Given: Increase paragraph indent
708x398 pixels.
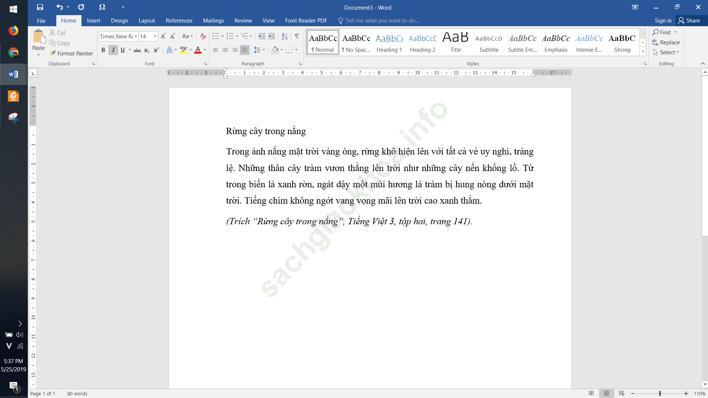Looking at the screenshot, I should click(x=271, y=36).
